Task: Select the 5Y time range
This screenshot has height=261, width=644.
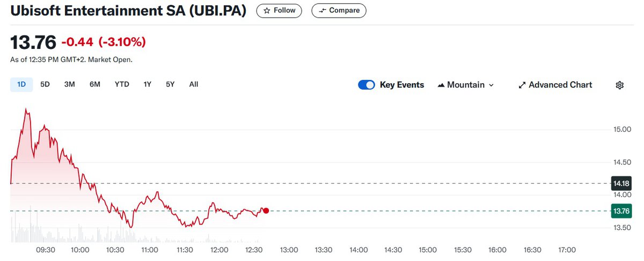Action: (170, 84)
